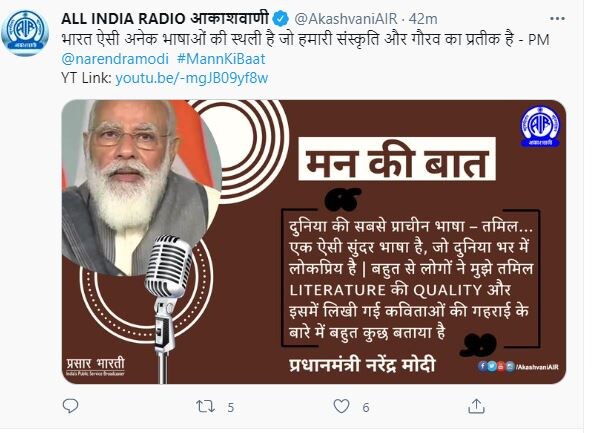
Task: Like the tweet with the heart icon
Action: click(341, 406)
